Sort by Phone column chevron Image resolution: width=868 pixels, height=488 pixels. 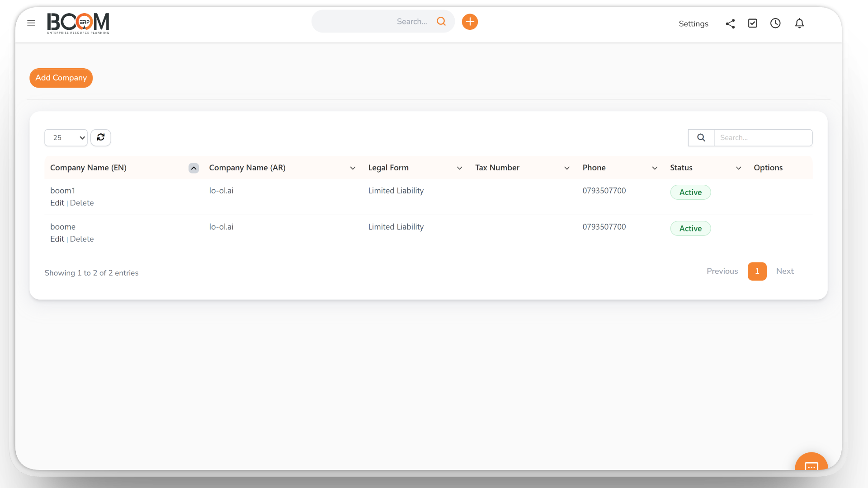click(x=655, y=168)
